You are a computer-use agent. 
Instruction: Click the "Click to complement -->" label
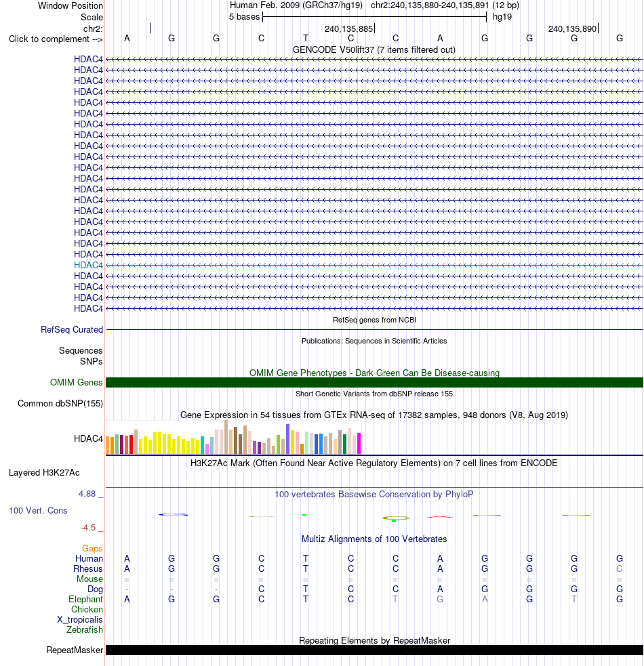point(56,39)
